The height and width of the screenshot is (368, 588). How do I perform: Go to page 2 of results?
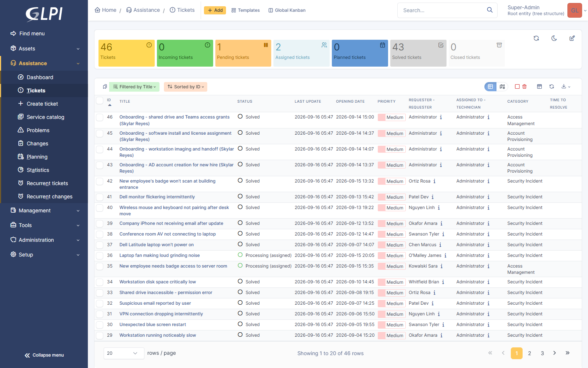coord(530,353)
